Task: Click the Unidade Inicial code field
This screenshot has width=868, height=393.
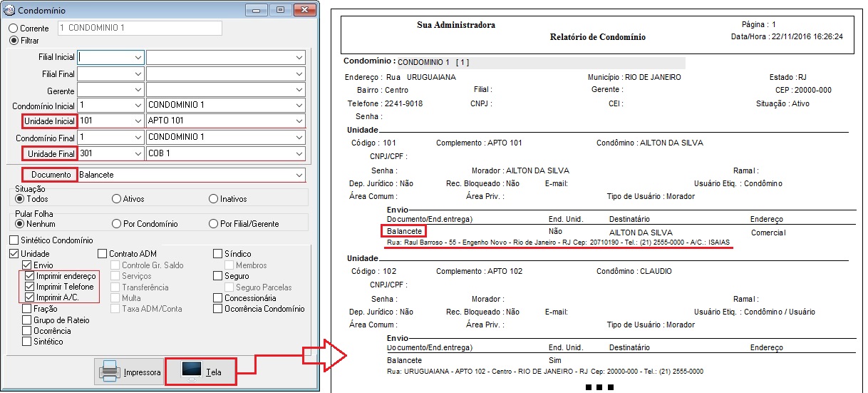Action: tap(105, 121)
